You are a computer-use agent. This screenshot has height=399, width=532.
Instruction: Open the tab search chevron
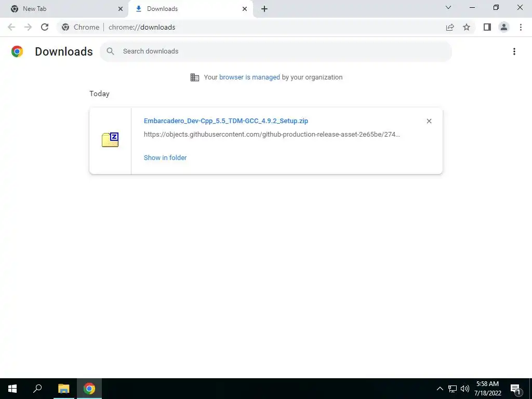point(448,7)
